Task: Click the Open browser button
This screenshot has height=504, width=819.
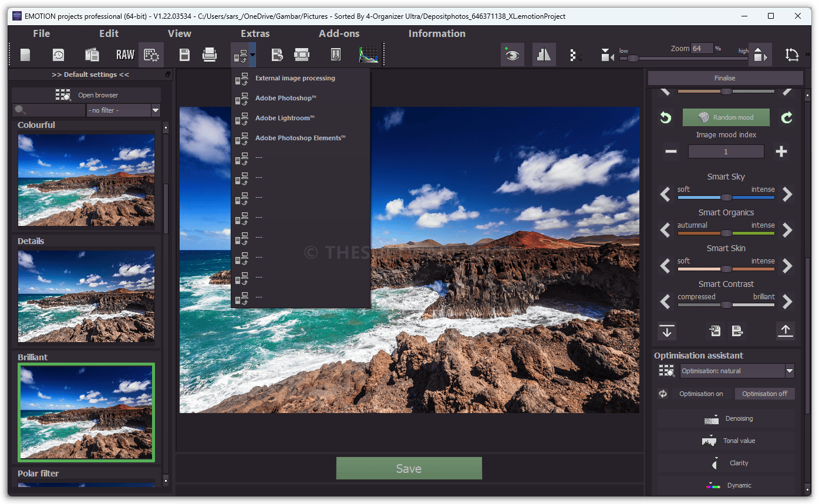Action: (x=86, y=95)
